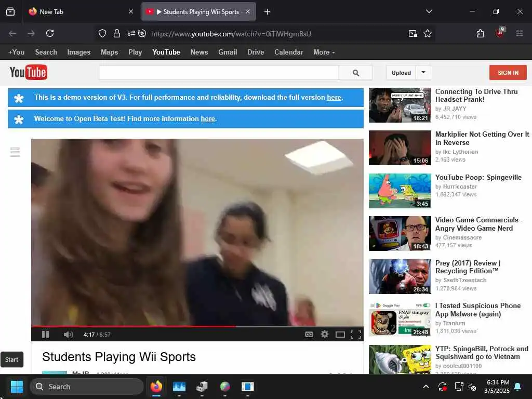This screenshot has height=399, width=532.
Task: Close the New Tab tab
Action: click(x=131, y=11)
